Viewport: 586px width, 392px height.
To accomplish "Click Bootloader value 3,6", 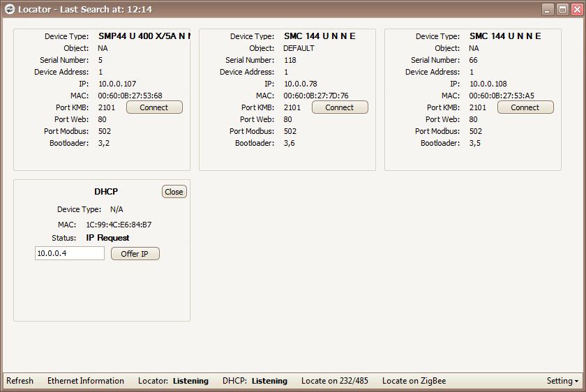I will [290, 143].
